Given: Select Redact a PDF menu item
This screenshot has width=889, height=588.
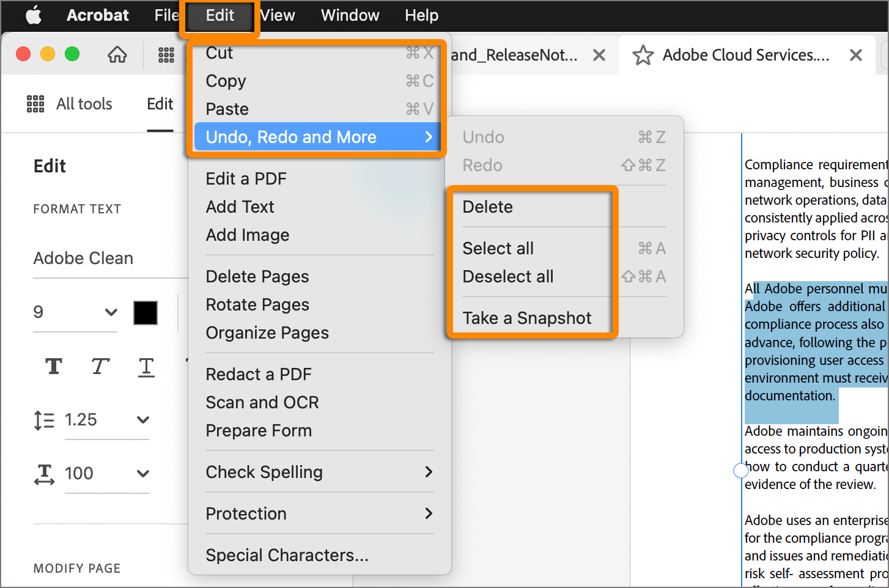Looking at the screenshot, I should [259, 374].
